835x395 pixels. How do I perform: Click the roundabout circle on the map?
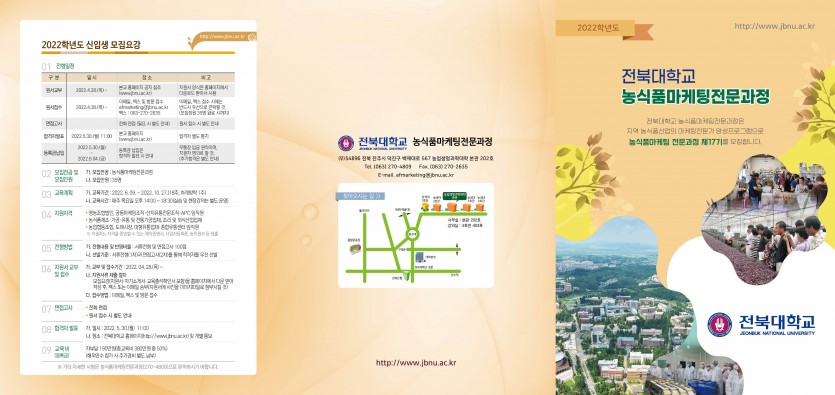[413, 234]
